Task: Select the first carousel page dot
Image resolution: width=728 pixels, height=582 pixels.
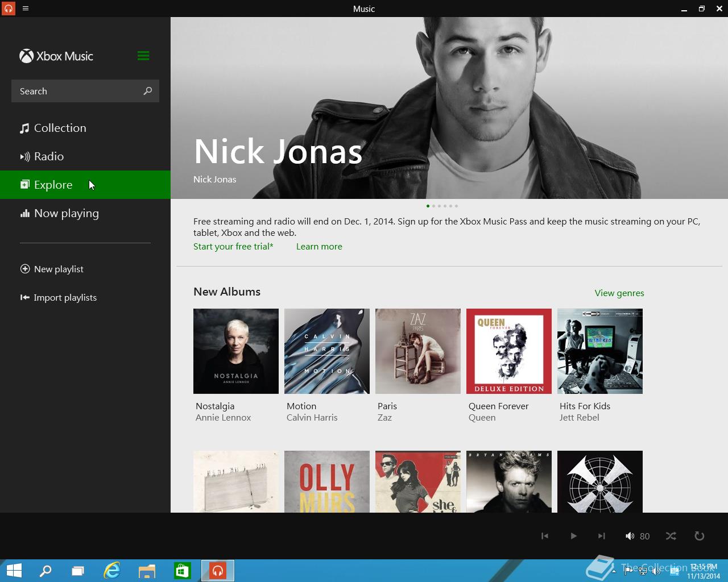Action: click(428, 206)
